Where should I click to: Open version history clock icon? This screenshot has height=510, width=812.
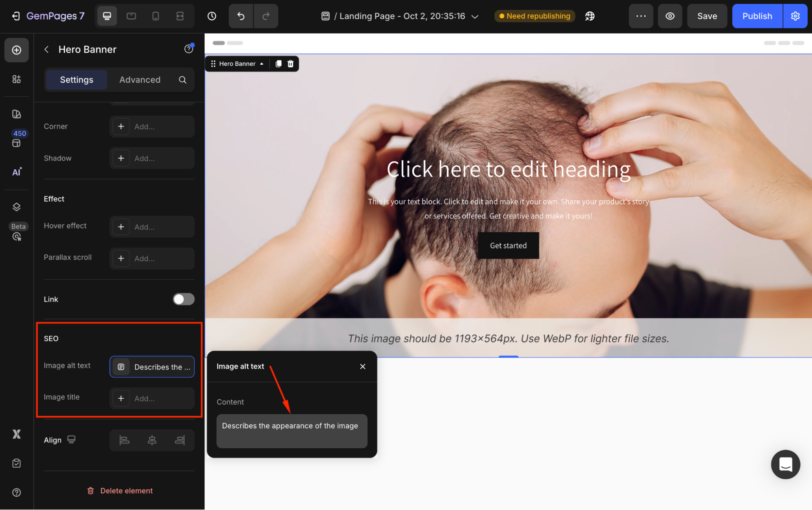point(212,16)
